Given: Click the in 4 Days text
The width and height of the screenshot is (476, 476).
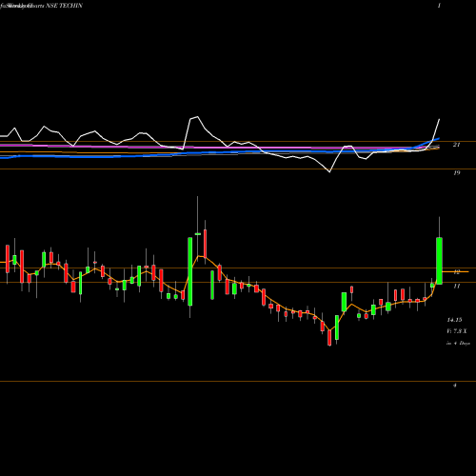Looking at the screenshot, I should [458, 343].
